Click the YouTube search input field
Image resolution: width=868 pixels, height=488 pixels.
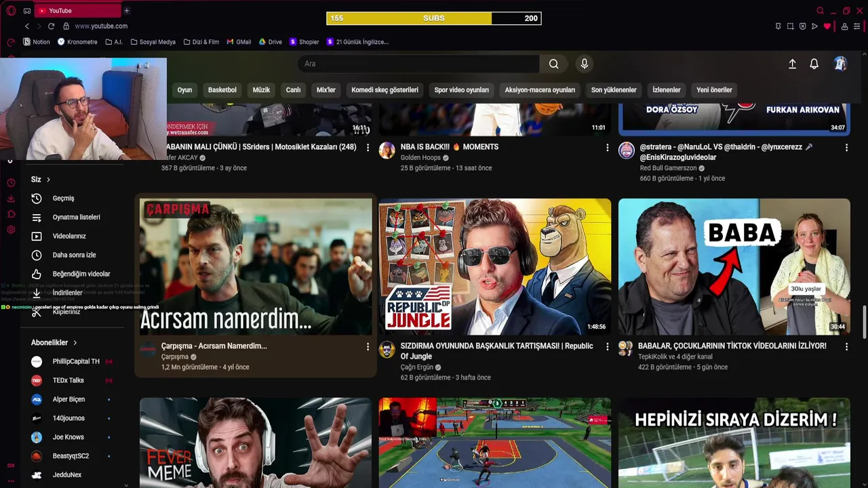tap(418, 64)
